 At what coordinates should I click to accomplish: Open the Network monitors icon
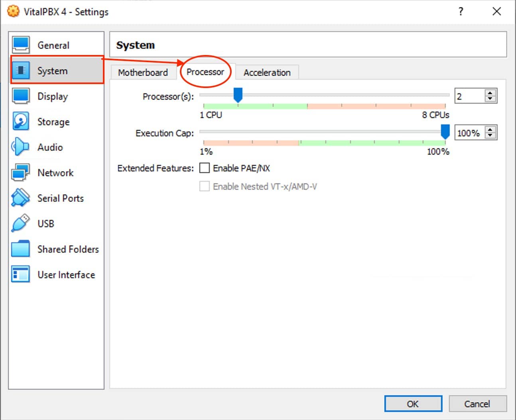pos(21,173)
